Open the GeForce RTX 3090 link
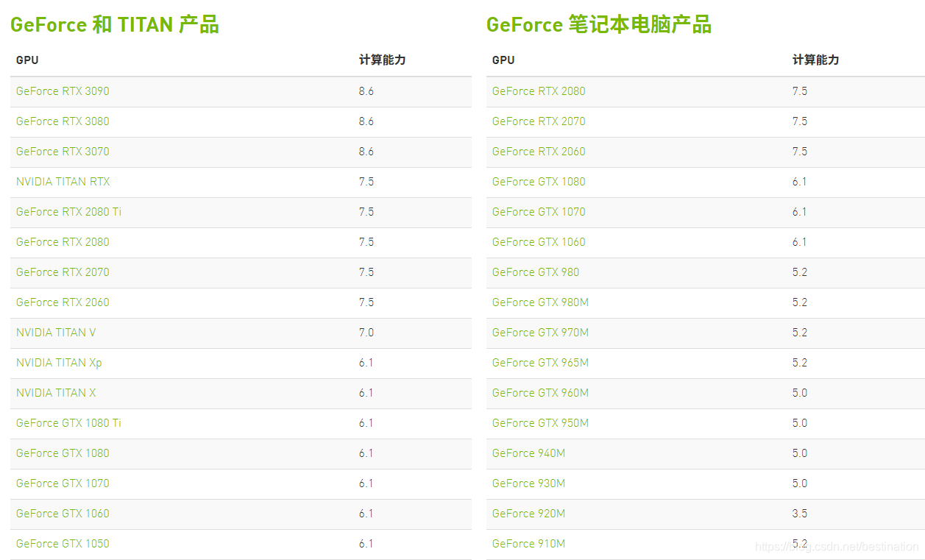 pos(63,91)
